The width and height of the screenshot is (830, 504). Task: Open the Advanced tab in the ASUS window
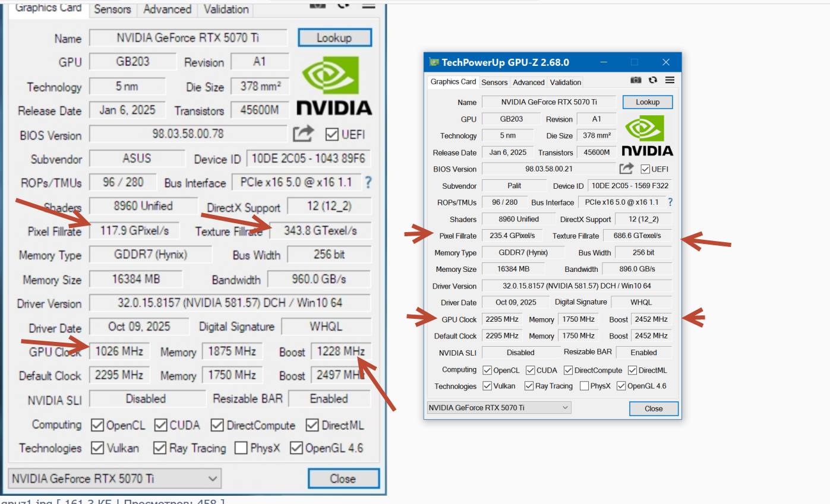click(168, 9)
